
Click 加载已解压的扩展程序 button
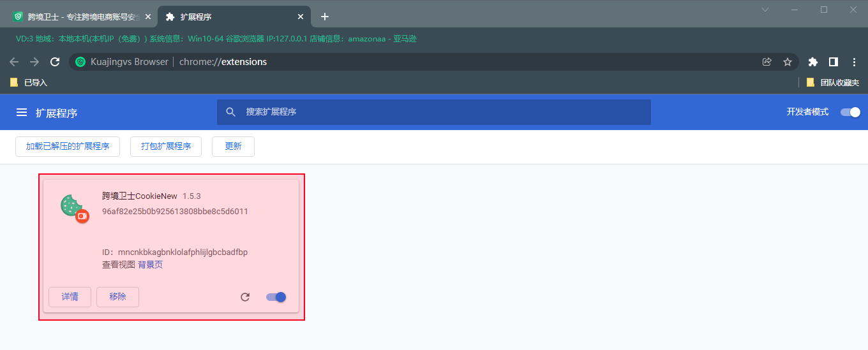point(68,146)
